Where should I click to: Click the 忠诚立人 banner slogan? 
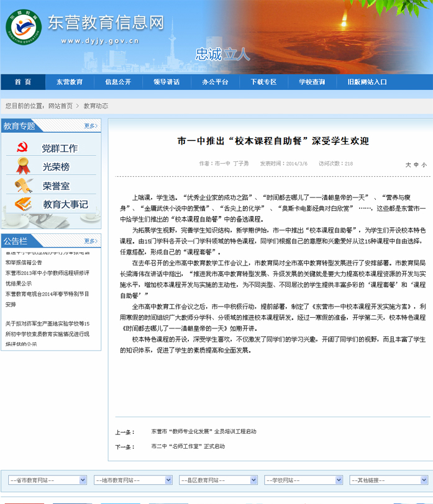222,54
